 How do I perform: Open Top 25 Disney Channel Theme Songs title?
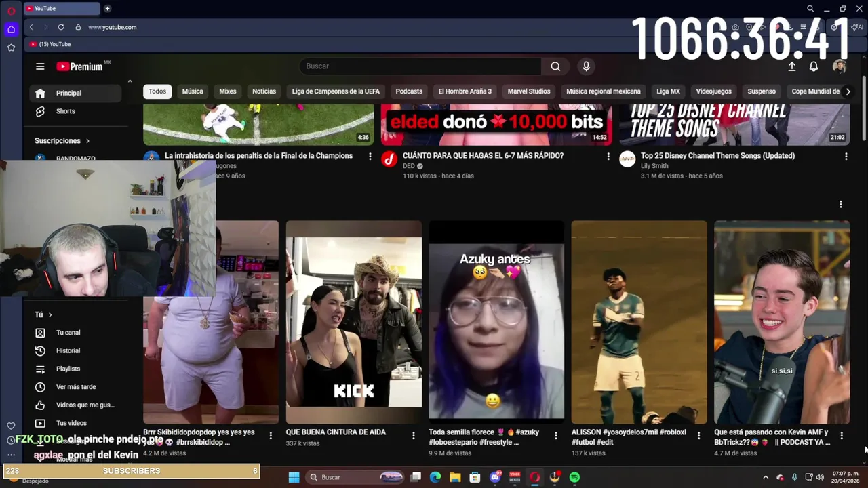(717, 156)
